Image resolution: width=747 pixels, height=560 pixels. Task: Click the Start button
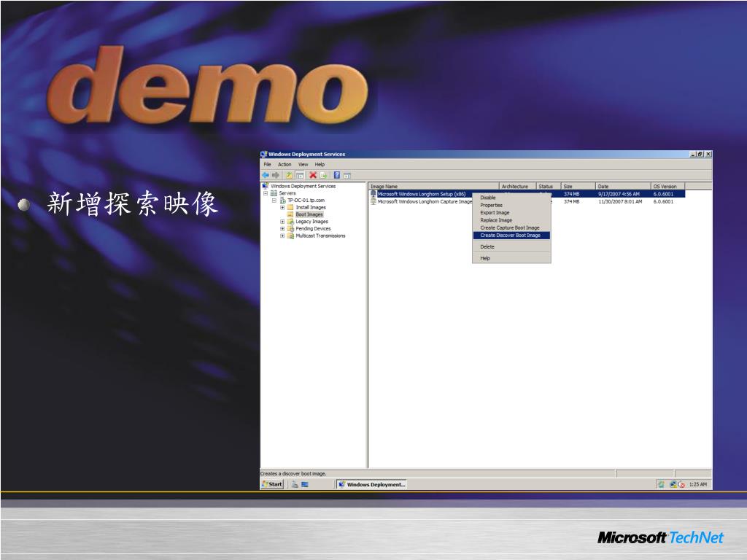[273, 484]
